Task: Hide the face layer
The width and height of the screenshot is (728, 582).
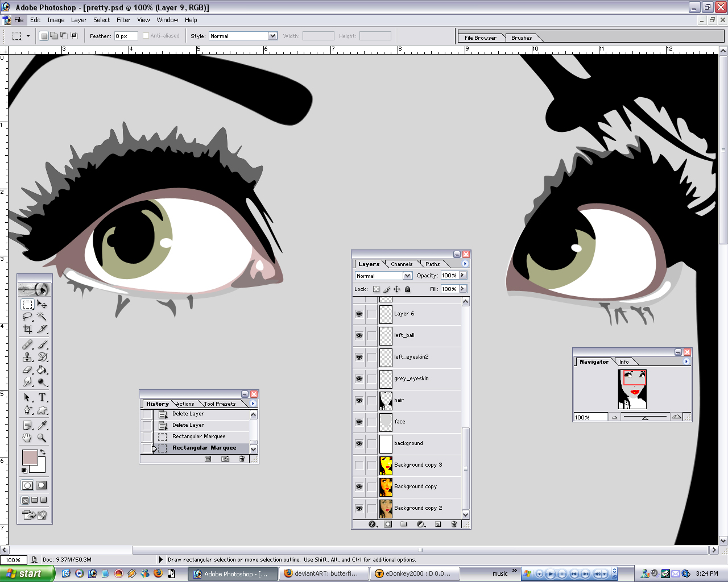Action: [x=359, y=422]
